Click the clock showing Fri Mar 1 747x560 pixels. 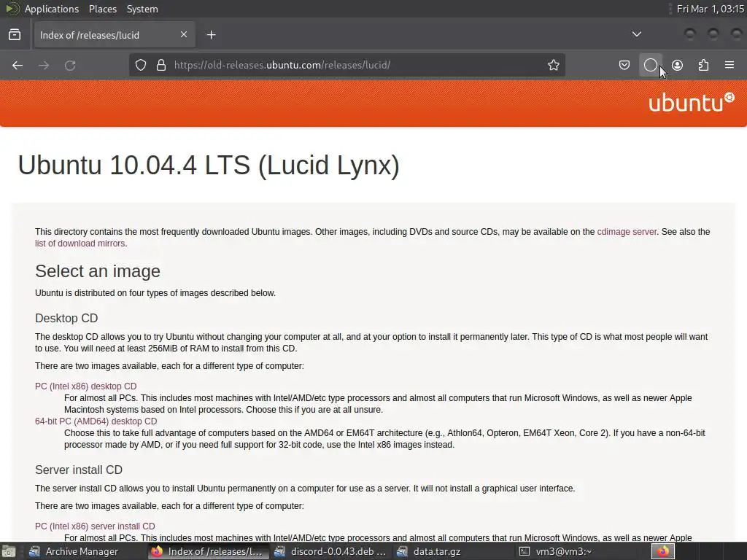711,9
